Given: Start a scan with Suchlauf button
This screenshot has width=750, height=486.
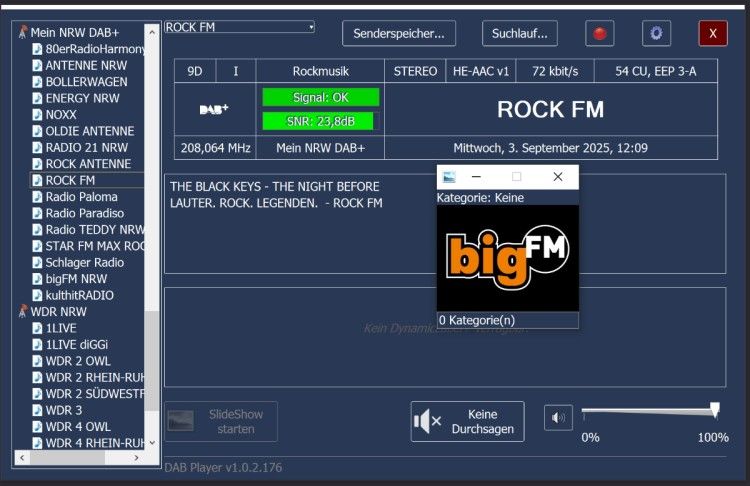Looking at the screenshot, I should point(519,33).
